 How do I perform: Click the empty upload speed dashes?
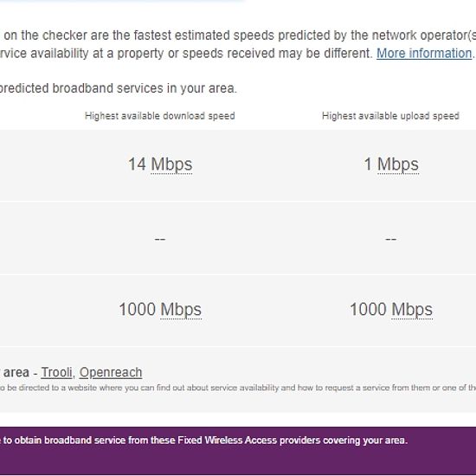click(390, 239)
